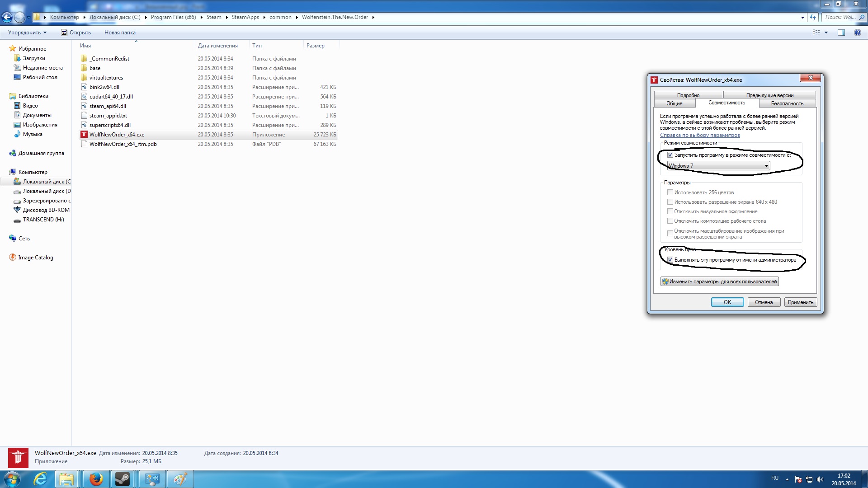
Task: Check disable high DPI scaling option
Action: tap(670, 234)
